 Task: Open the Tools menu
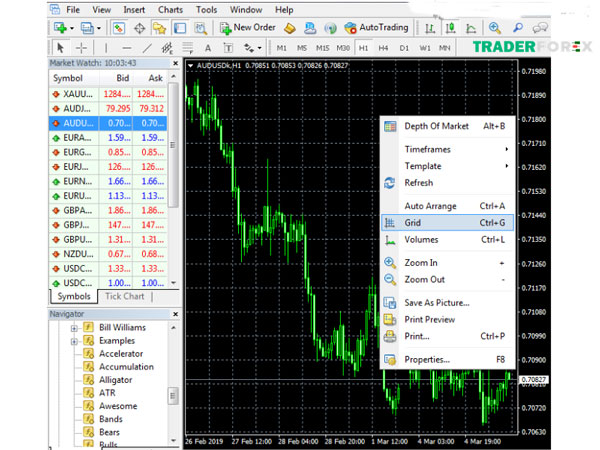coord(206,10)
